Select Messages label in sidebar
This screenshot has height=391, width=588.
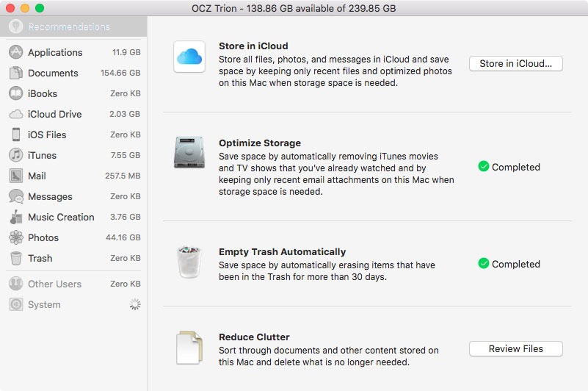[x=50, y=196]
